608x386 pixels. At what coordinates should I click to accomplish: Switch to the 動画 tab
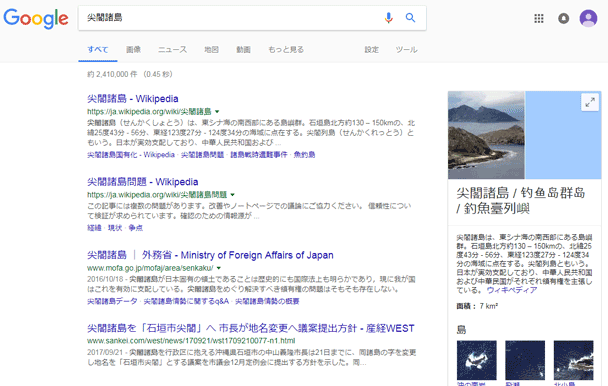pyautogui.click(x=244, y=50)
